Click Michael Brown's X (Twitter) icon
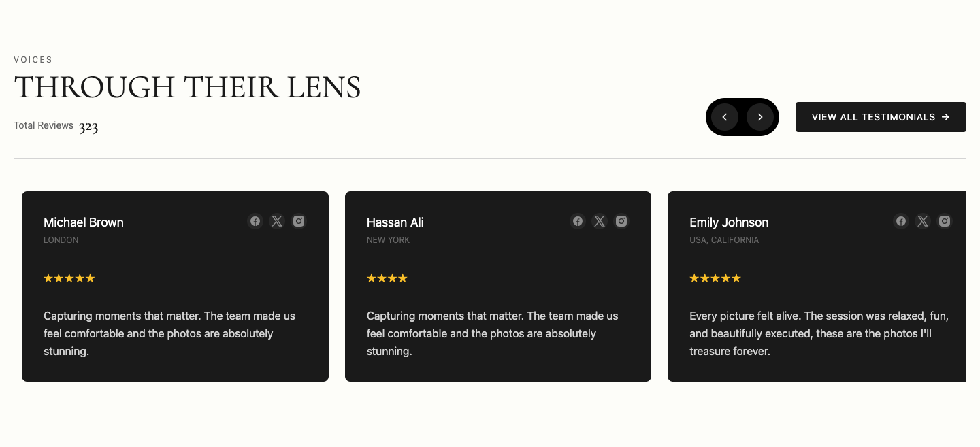The height and width of the screenshot is (447, 980). 277,221
